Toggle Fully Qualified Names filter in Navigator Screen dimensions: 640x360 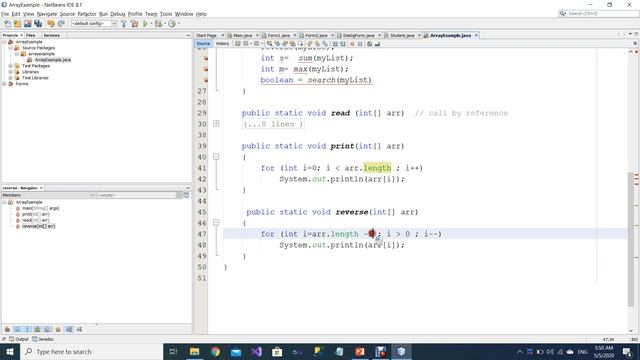[x=58, y=329]
